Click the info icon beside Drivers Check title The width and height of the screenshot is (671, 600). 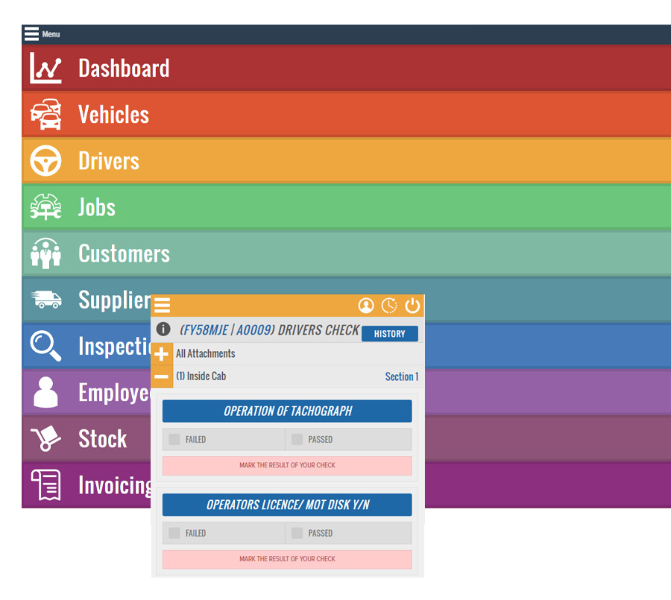click(163, 329)
